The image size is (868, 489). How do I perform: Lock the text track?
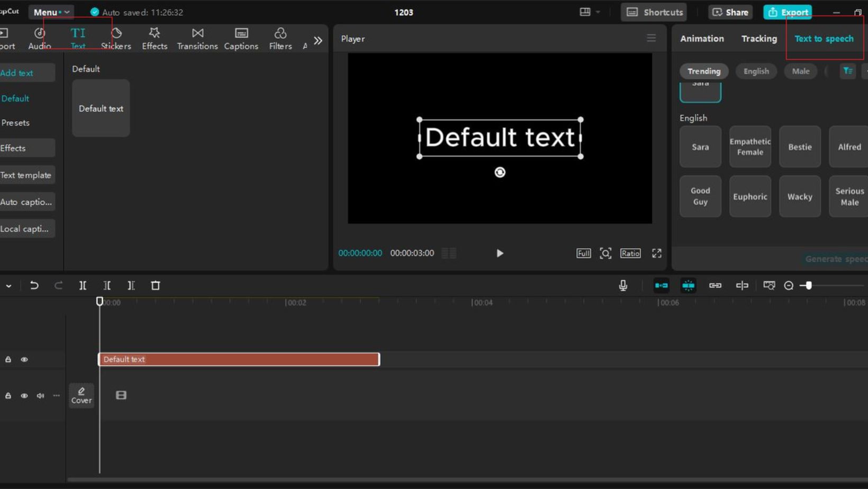point(8,359)
